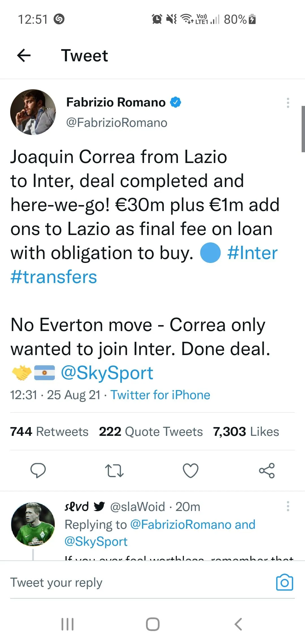View the 744 Retweets list
305x644 pixels.
tap(49, 432)
